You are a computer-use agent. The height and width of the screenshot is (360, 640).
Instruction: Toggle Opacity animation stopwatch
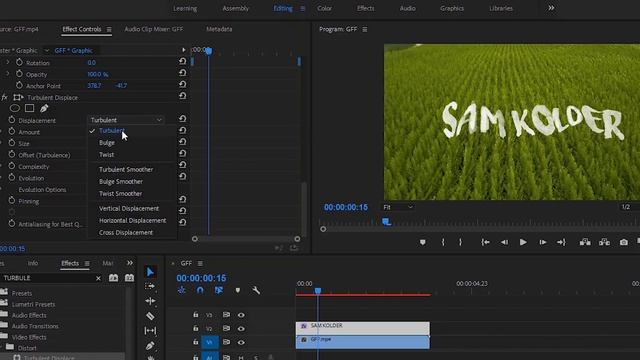19,73
